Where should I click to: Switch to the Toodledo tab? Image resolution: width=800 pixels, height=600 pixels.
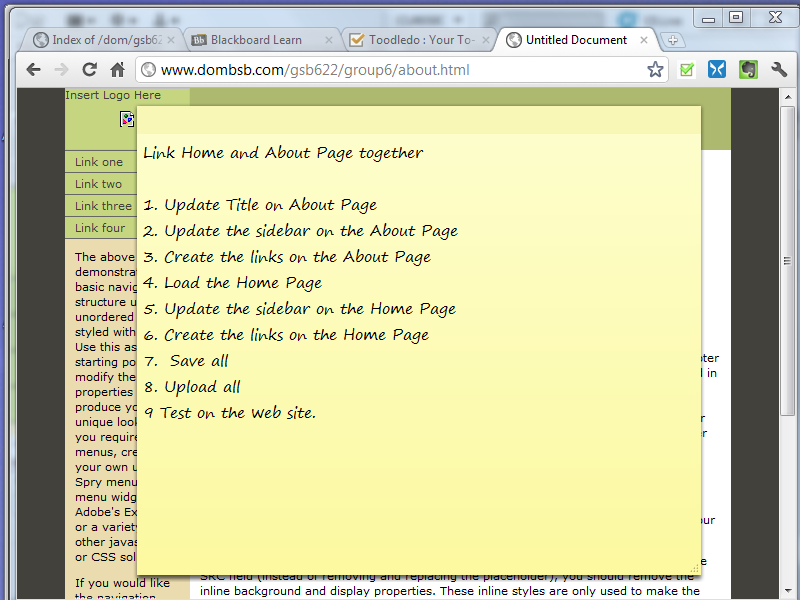pyautogui.click(x=420, y=40)
